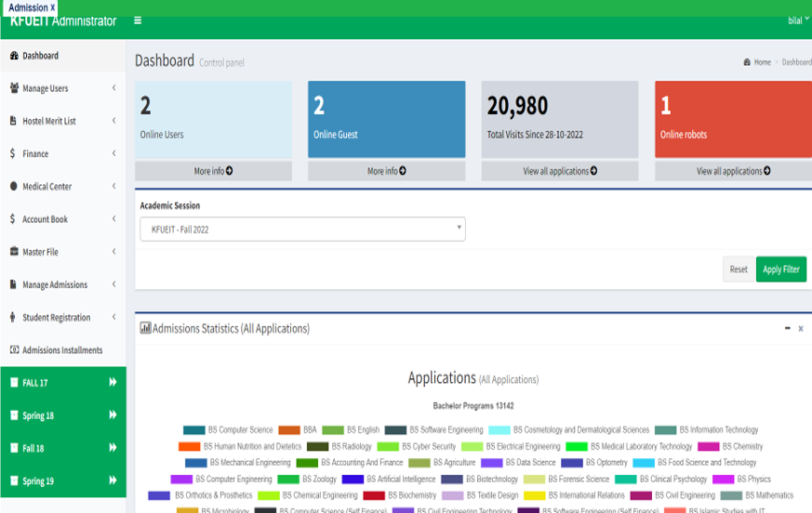The width and height of the screenshot is (812, 513).
Task: Open the bilal user account menu
Action: pyautogui.click(x=798, y=20)
